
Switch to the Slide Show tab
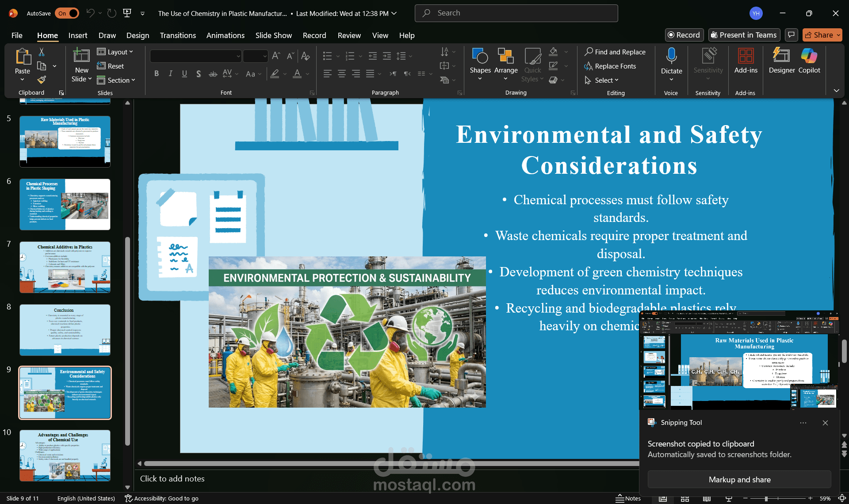pos(273,35)
